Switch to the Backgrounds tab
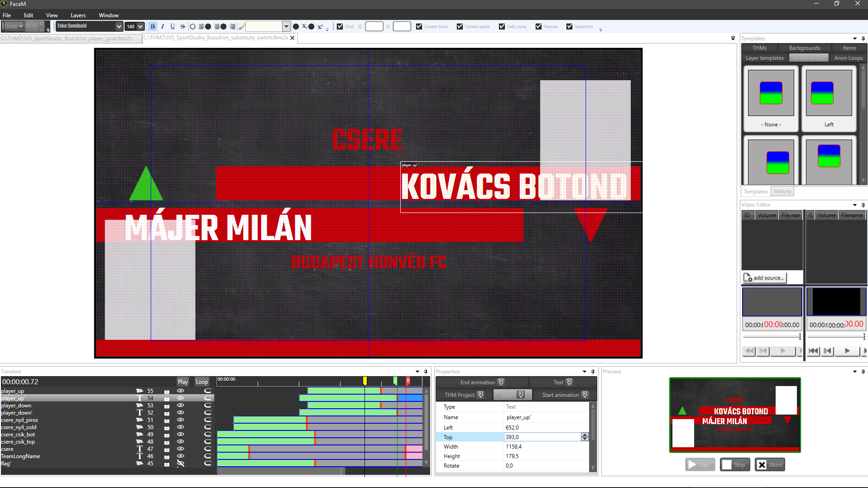The image size is (868, 488). pyautogui.click(x=804, y=48)
